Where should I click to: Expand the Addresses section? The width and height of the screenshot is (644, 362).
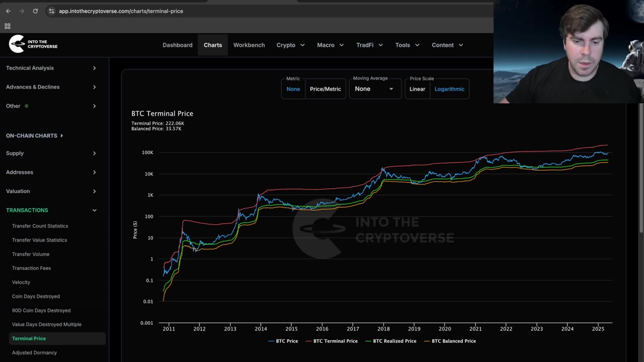click(51, 172)
